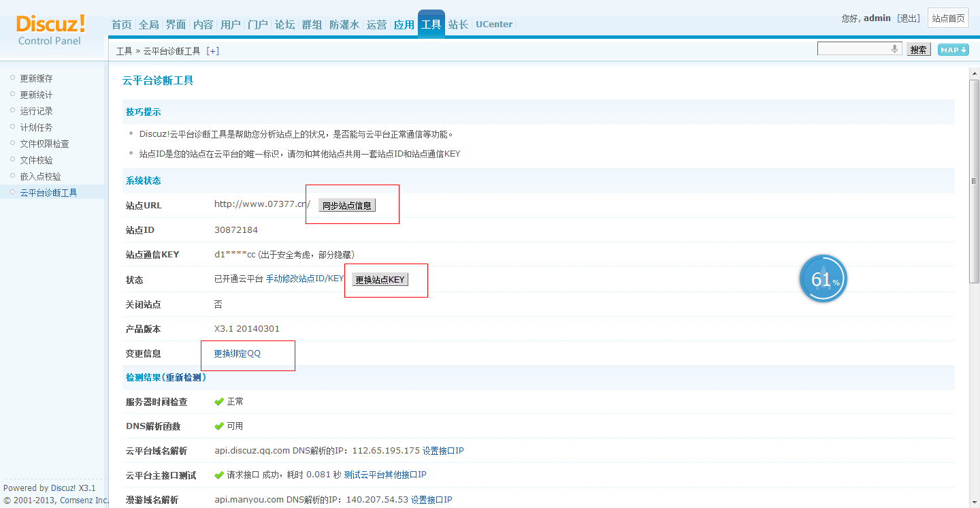Open 更新统计 in the sidebar
This screenshot has width=980, height=508.
coord(36,95)
